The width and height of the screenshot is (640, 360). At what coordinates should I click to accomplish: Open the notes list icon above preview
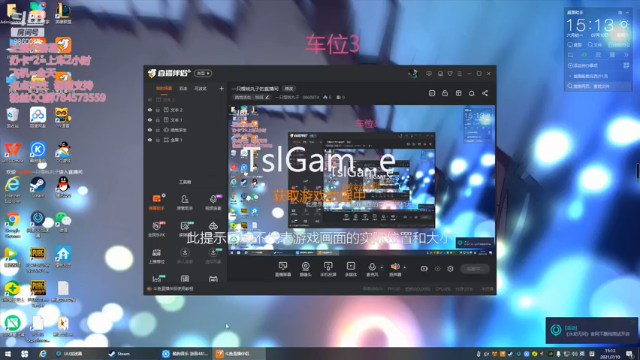point(432,93)
